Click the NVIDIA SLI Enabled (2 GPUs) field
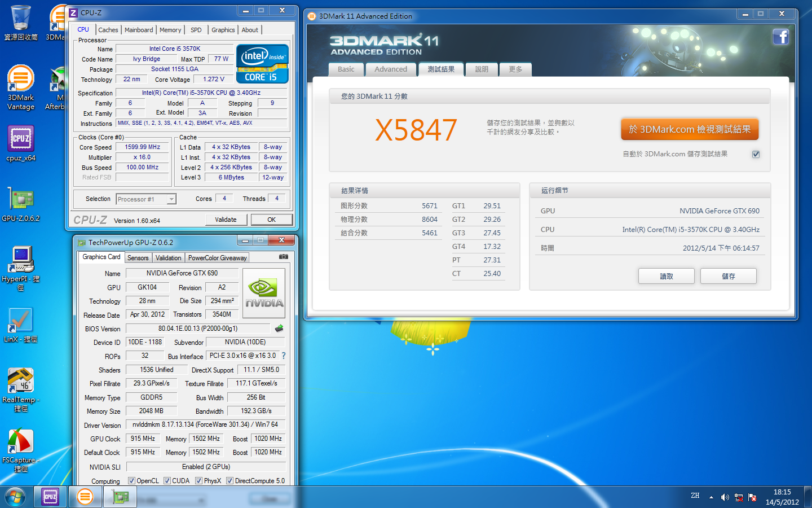This screenshot has height=508, width=812. [x=206, y=467]
